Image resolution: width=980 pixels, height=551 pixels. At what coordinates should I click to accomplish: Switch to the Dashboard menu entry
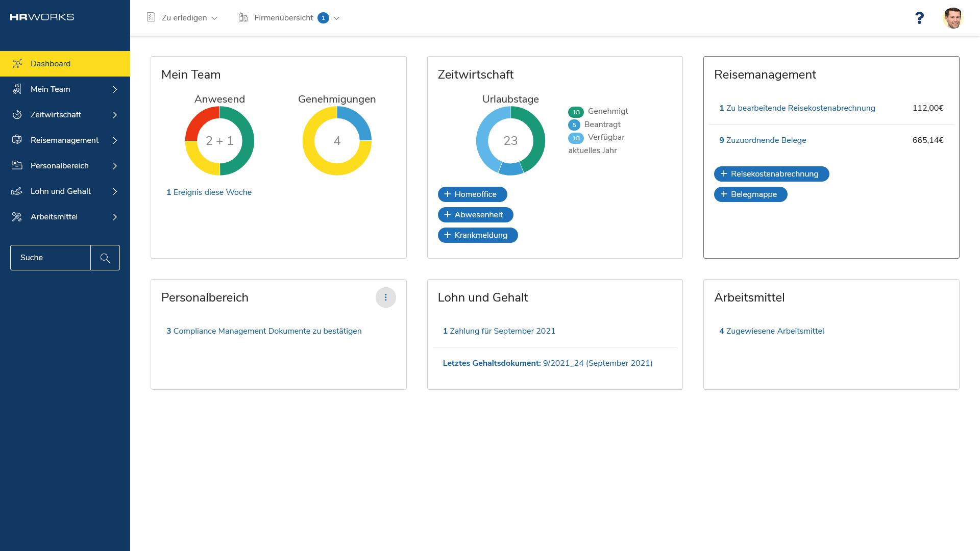click(51, 63)
